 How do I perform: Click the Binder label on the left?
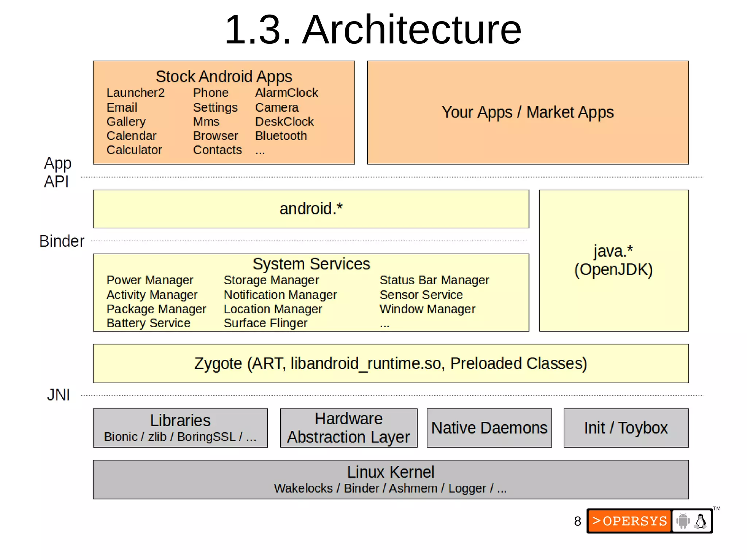point(62,241)
